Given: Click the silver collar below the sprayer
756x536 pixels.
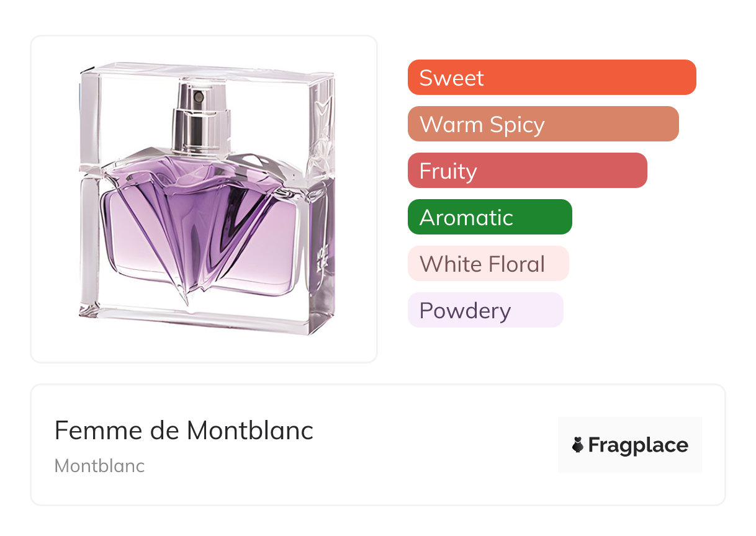Looking at the screenshot, I should (200, 129).
